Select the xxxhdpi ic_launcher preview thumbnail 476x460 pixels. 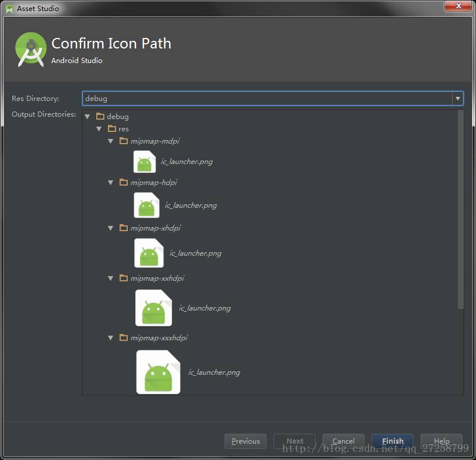pos(158,372)
